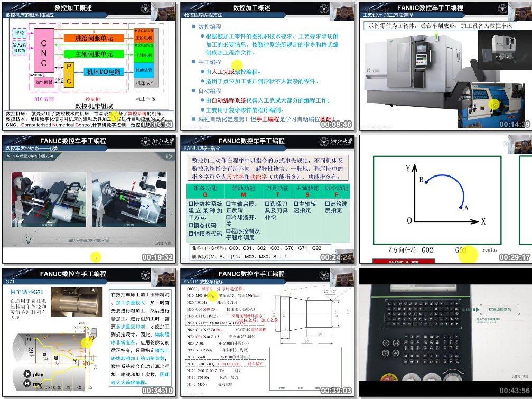The height and width of the screenshot is (399, 532).
Task: Open the keyboard panel frame at 00:43:56
Action: click(x=445, y=332)
